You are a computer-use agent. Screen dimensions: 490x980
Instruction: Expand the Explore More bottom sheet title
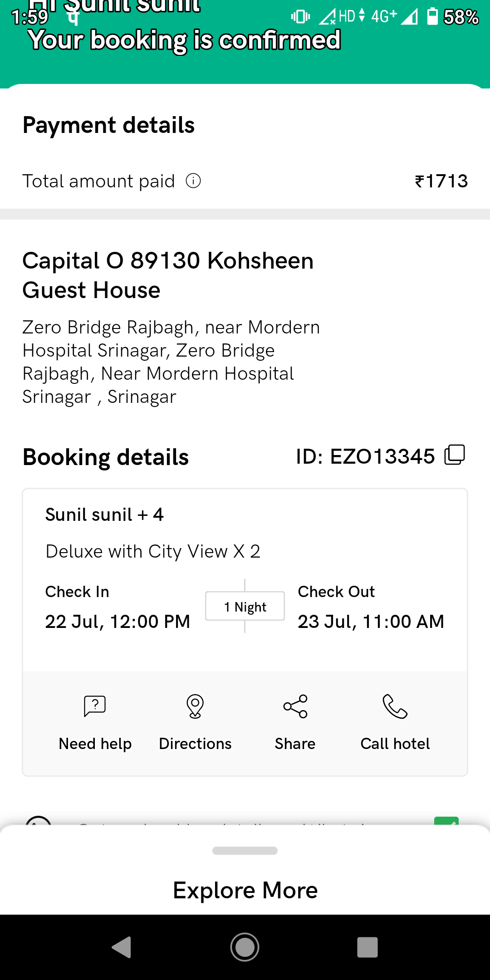pos(245,890)
